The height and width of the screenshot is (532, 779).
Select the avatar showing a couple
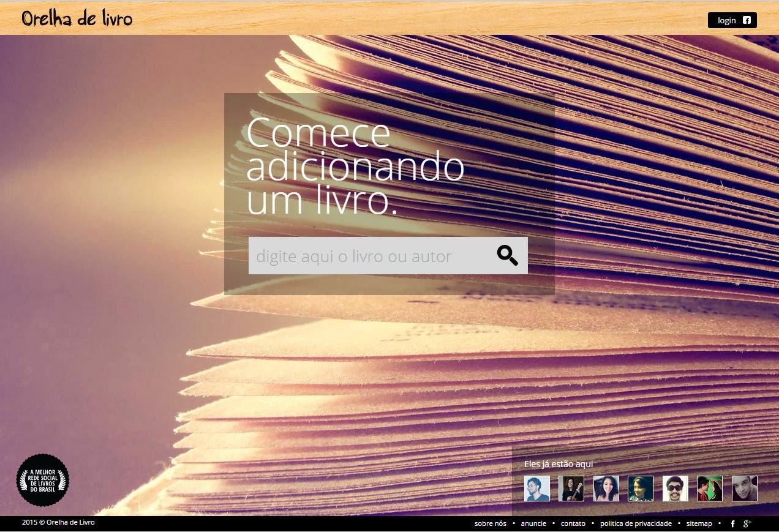coord(710,489)
